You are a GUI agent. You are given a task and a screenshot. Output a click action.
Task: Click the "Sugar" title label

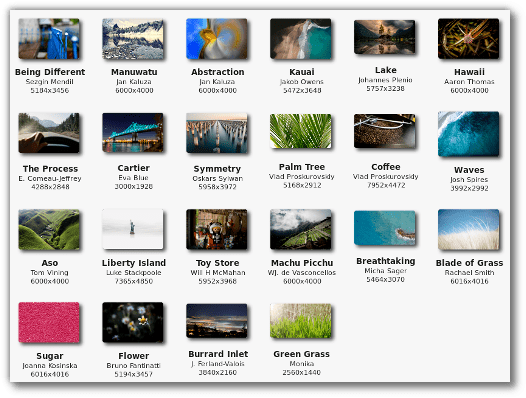coord(50,356)
